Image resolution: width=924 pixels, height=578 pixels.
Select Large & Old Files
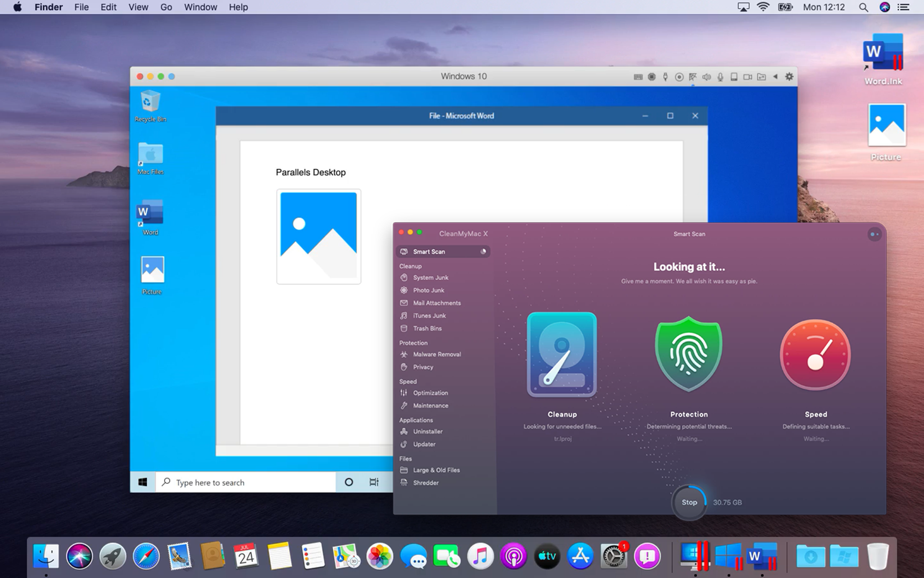(436, 470)
